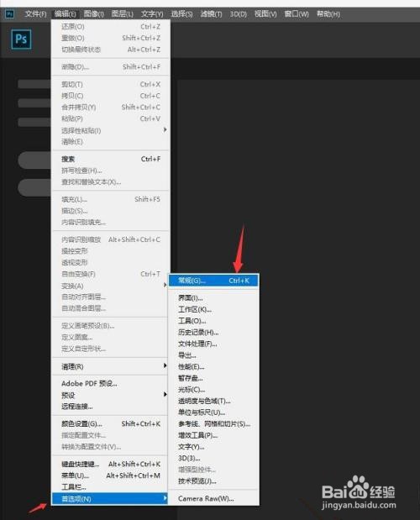Open the 滤镜(T) menu
Viewport: 420px width, 520px height.
point(211,14)
